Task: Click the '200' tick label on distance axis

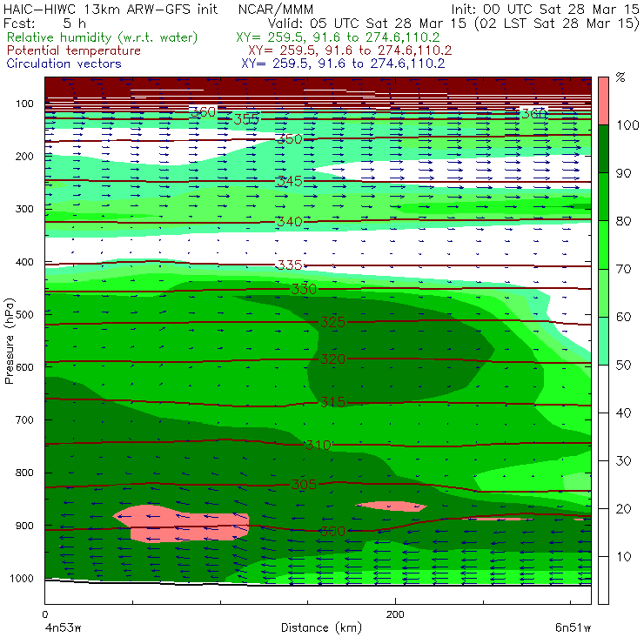Action: (x=395, y=614)
